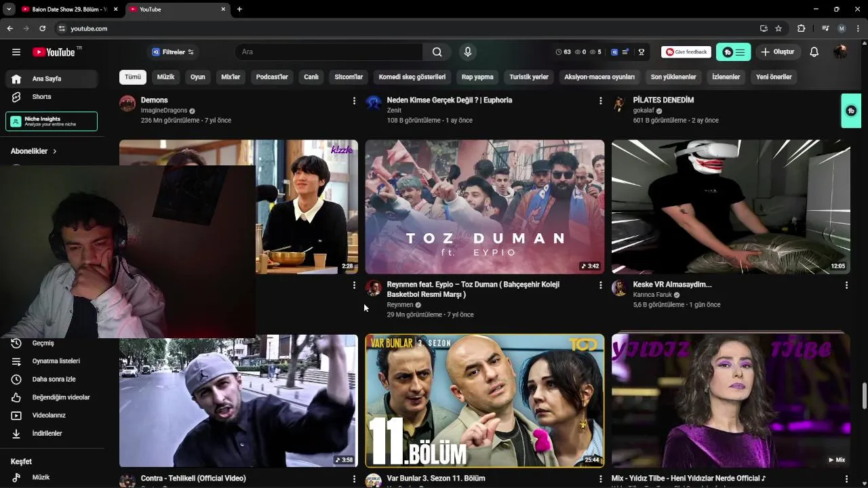Image resolution: width=868 pixels, height=488 pixels.
Task: Open more options for Demons video
Action: click(354, 101)
